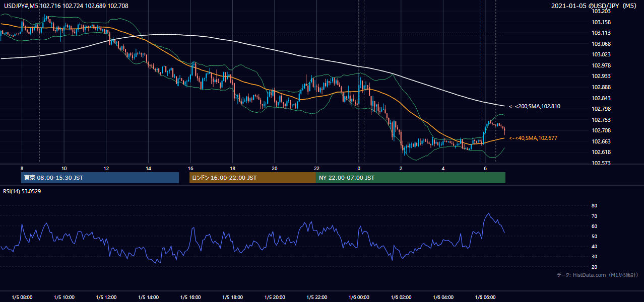
Task: Click the 103.158 price axis label
Action: click(x=601, y=22)
